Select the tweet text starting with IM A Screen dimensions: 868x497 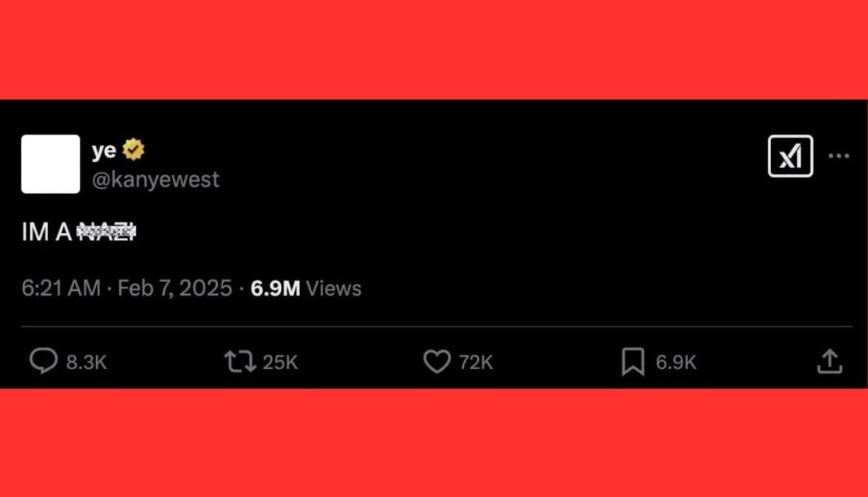(x=77, y=231)
